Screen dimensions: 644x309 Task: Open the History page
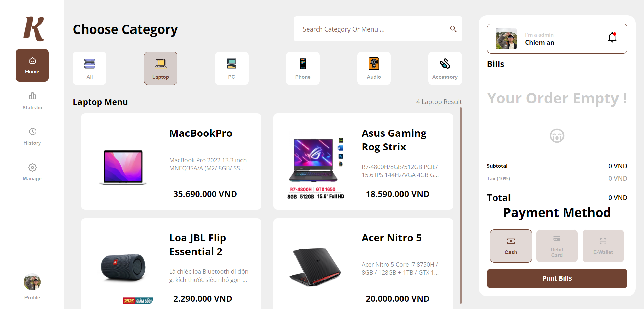pos(32,136)
